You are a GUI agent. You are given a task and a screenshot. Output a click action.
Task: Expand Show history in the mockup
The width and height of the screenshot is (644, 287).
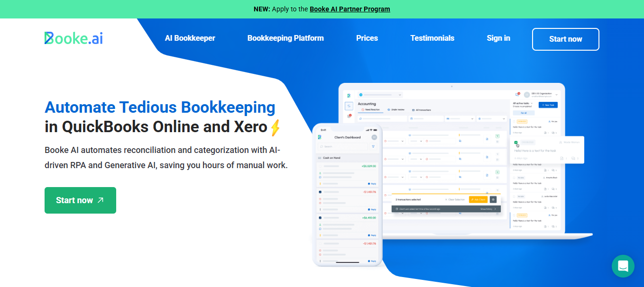point(488,209)
